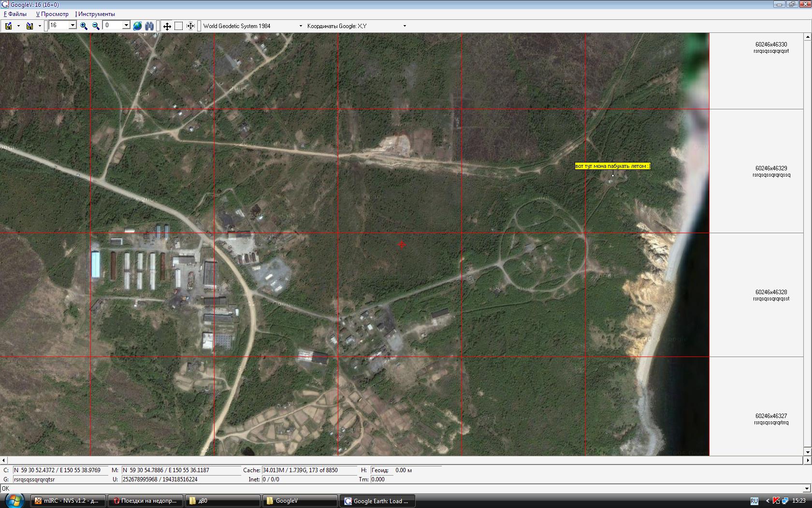Activate the dashed rectangle selection tool

coord(178,26)
